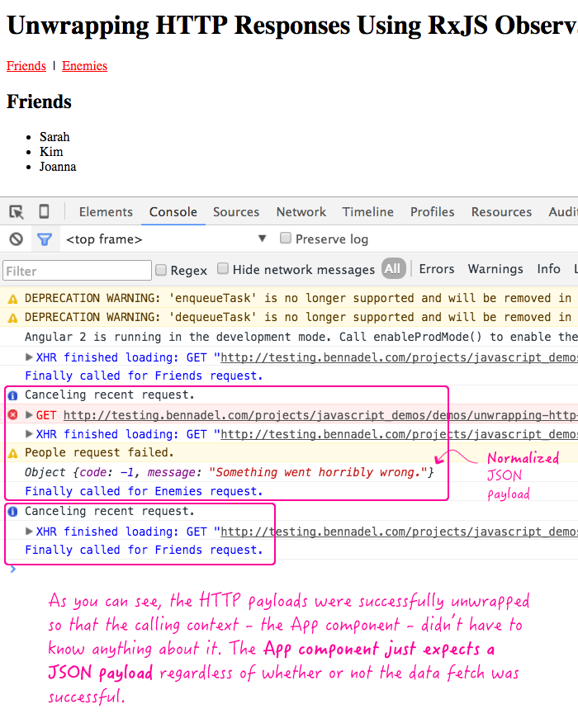Open the Network tab
The image size is (578, 728).
301,211
